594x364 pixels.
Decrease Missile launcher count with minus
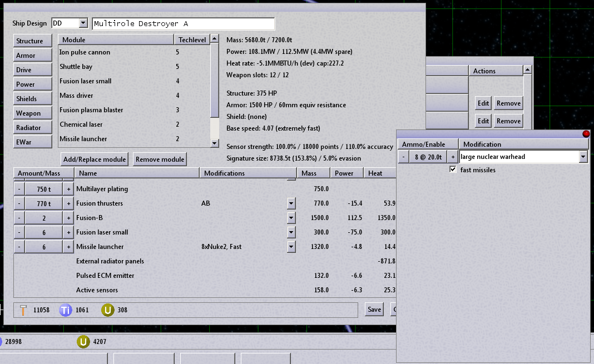pyautogui.click(x=19, y=247)
